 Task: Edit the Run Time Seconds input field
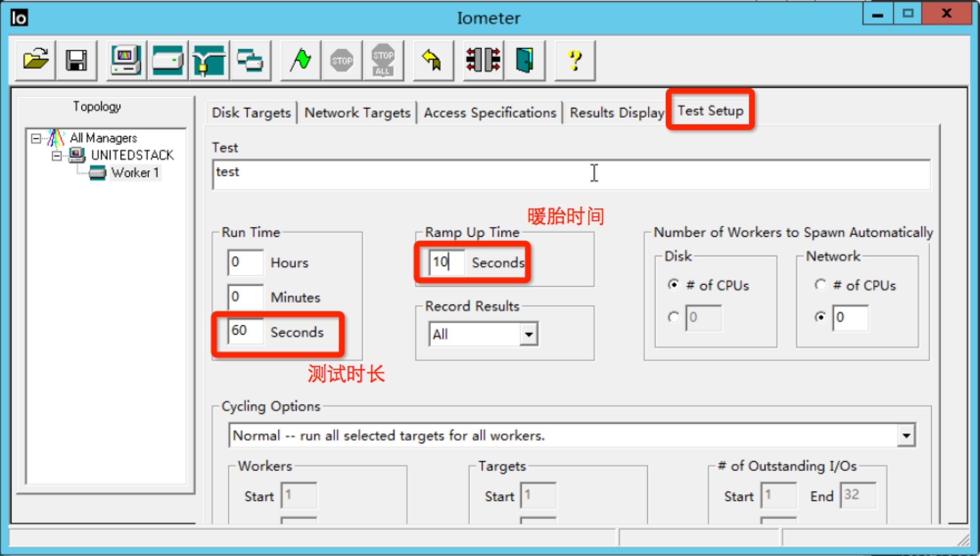(241, 331)
